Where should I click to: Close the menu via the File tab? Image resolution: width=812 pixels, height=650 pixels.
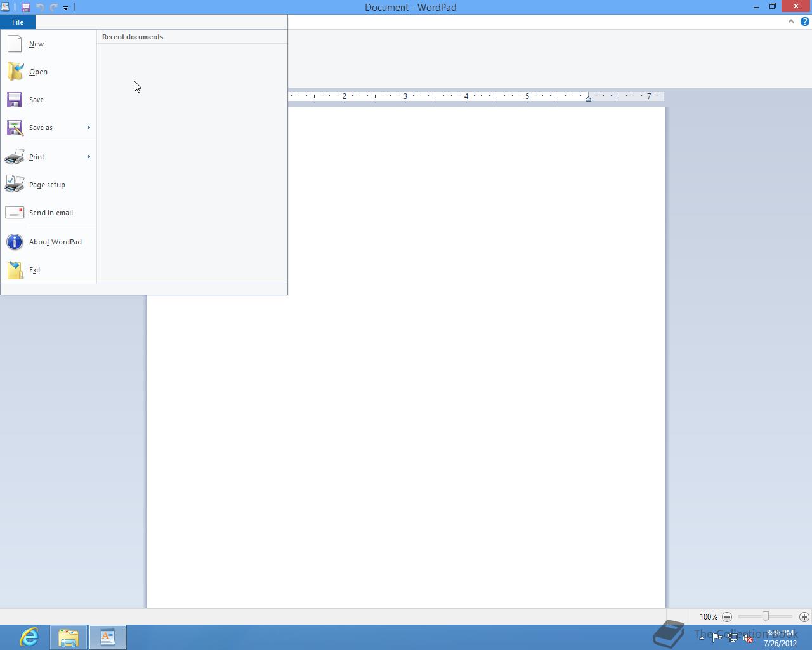(18, 22)
